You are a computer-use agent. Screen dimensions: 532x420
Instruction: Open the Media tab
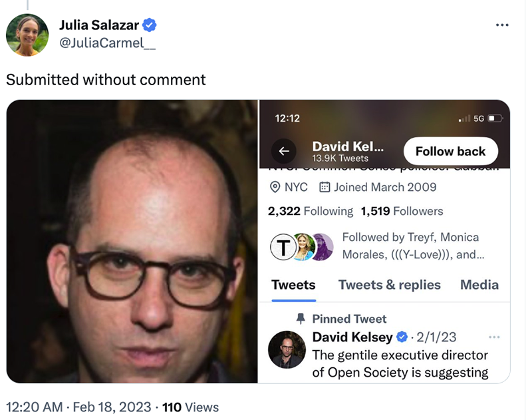coord(479,285)
